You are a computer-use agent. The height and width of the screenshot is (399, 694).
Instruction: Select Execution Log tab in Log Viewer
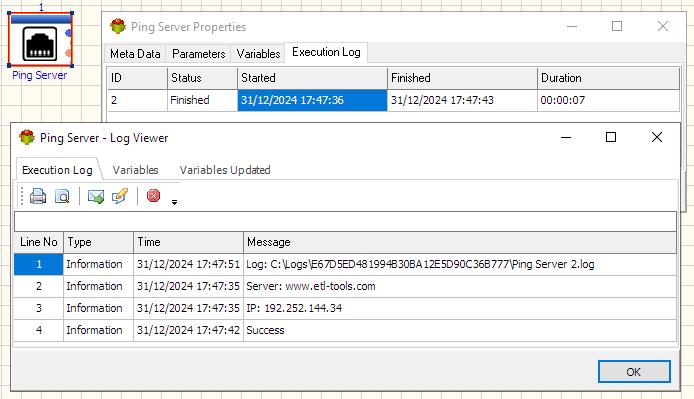[57, 170]
